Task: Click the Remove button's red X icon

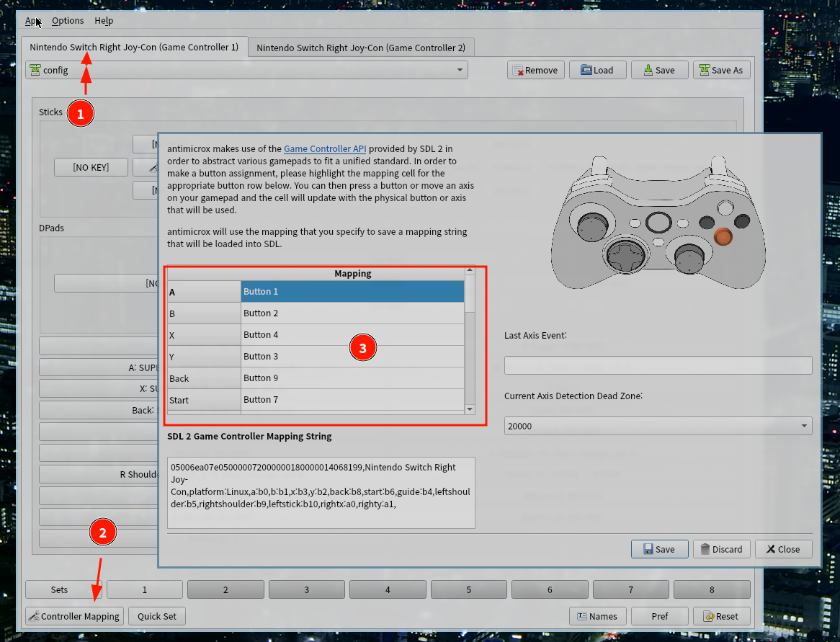Action: pos(518,71)
